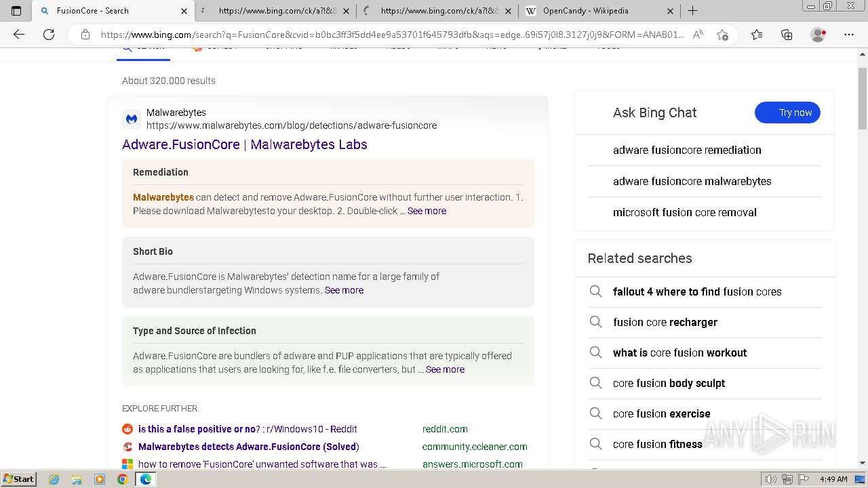The height and width of the screenshot is (488, 868).
Task: Click the community.ccleaner.com domain text
Action: (475, 447)
